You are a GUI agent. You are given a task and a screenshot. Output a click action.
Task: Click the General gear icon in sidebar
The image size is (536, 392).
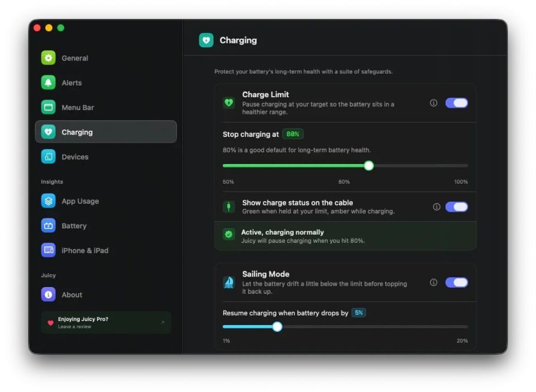pos(48,58)
